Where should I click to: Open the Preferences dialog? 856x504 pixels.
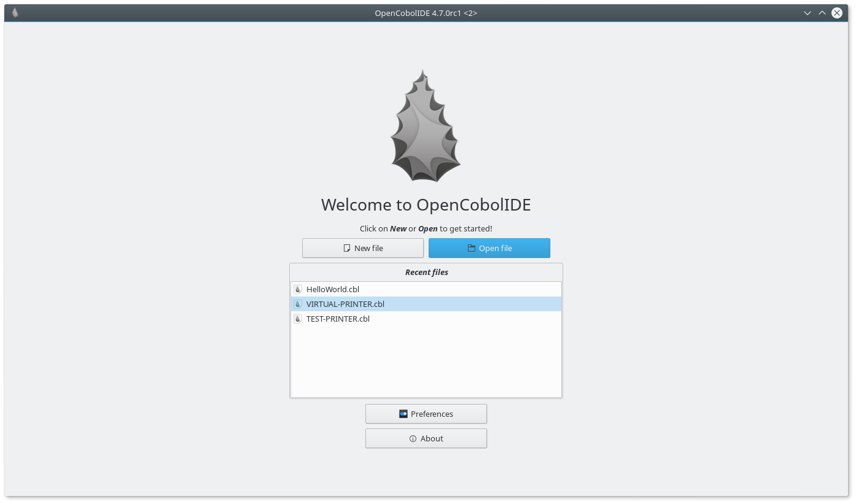426,414
